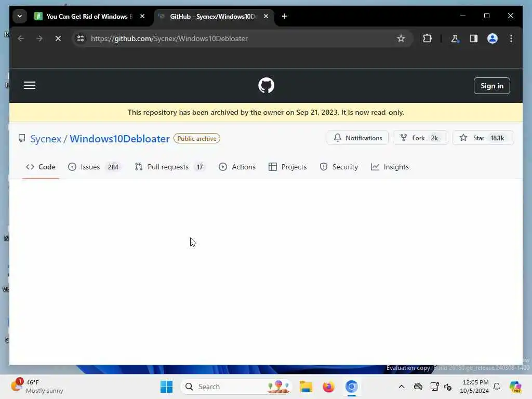This screenshot has height=399, width=532.
Task: Click the repository archived notice banner text
Action: 266,112
